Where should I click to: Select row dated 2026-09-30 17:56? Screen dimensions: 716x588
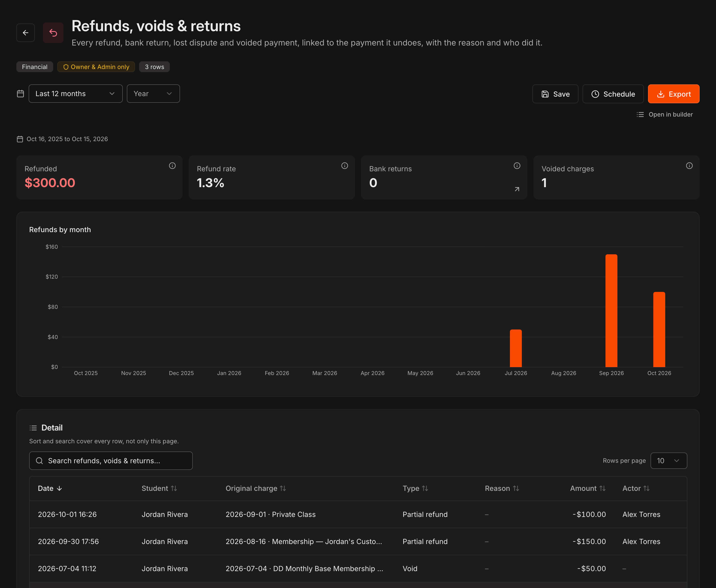tap(358, 541)
